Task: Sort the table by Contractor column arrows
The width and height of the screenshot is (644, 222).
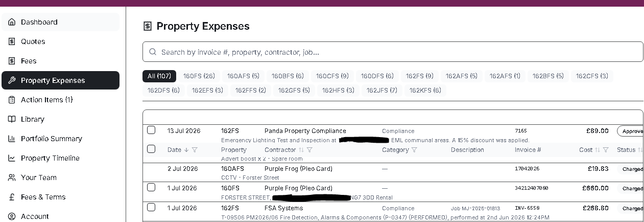Action: [x=301, y=150]
